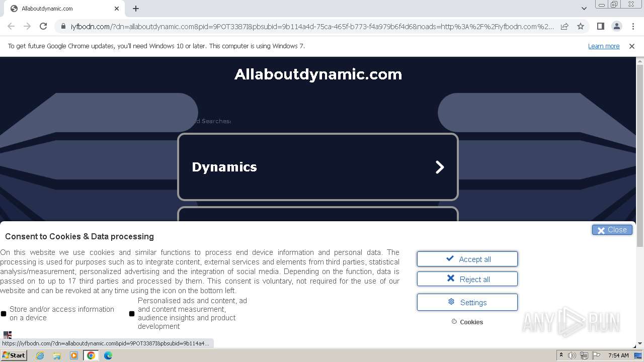The width and height of the screenshot is (644, 362).
Task: Click the Allaboutdynamic.com heading
Action: [x=318, y=74]
